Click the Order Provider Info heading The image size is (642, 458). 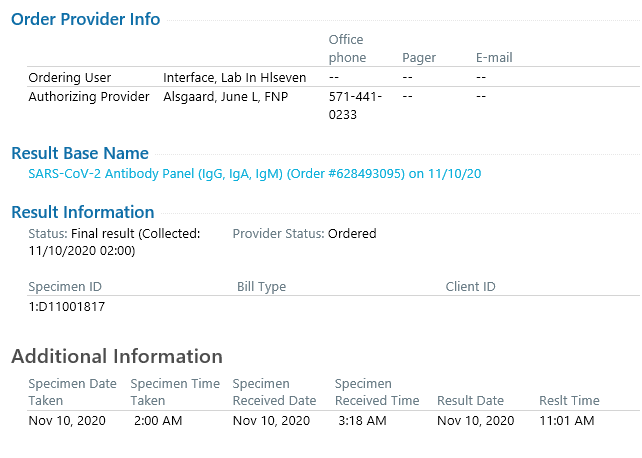tap(86, 19)
